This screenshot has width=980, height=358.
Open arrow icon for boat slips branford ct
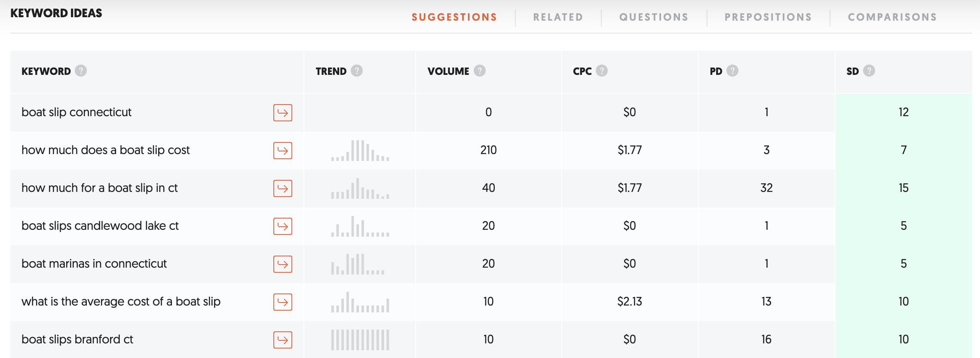[283, 340]
